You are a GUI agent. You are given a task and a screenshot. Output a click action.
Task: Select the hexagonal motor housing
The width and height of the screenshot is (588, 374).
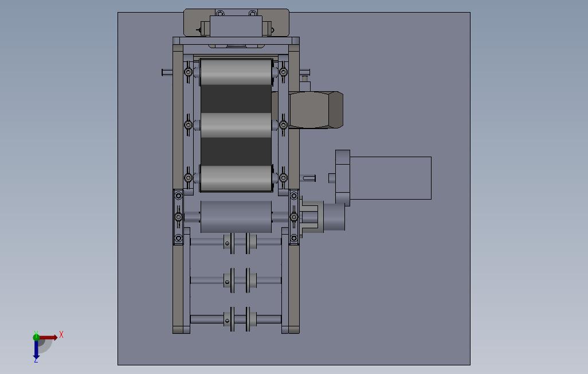316,110
